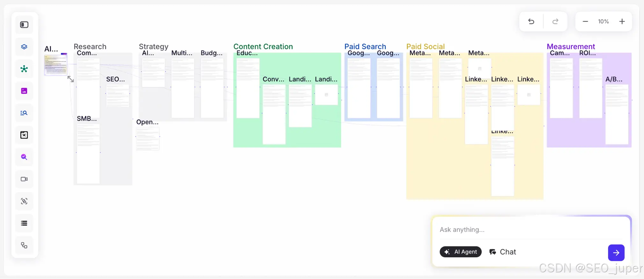Select the Paid Social group title
This screenshot has height=279, width=644.
coord(425,46)
